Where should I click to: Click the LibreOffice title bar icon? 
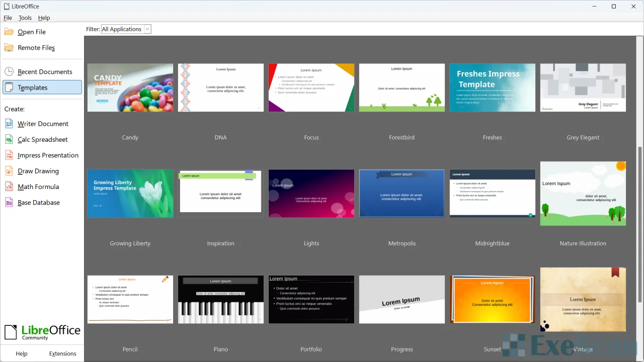pyautogui.click(x=7, y=7)
